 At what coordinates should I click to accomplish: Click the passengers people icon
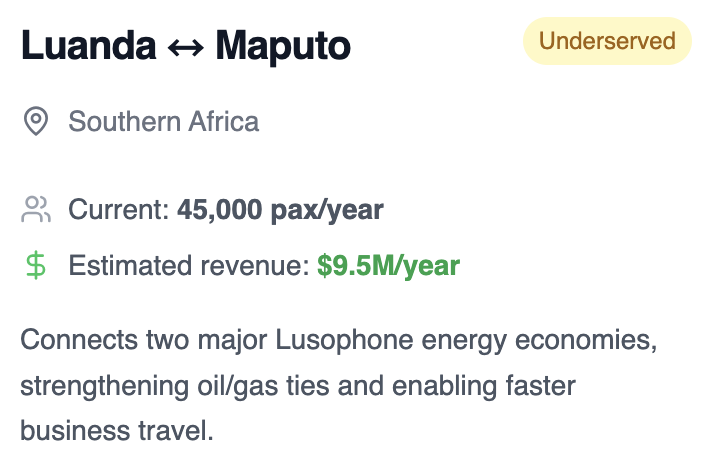tap(36, 209)
